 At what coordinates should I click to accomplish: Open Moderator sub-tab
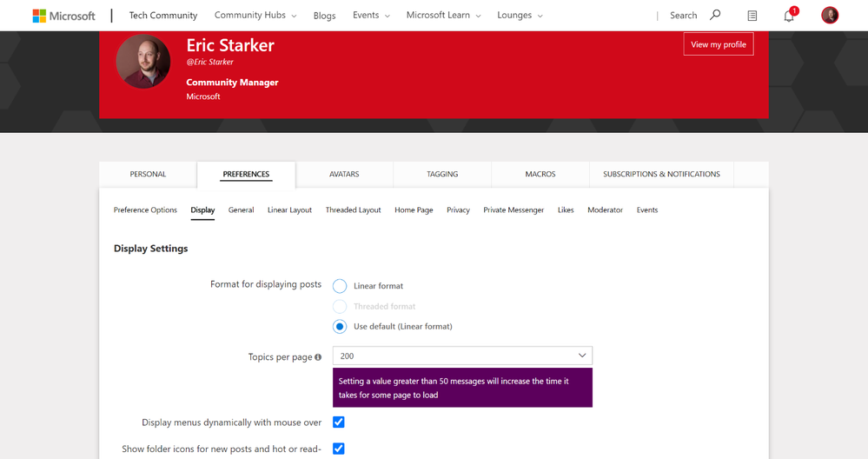pos(605,210)
